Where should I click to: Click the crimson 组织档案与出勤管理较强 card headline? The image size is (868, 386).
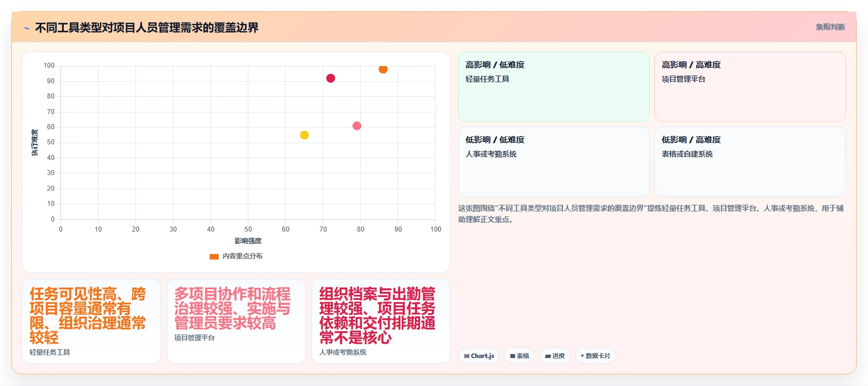(377, 316)
